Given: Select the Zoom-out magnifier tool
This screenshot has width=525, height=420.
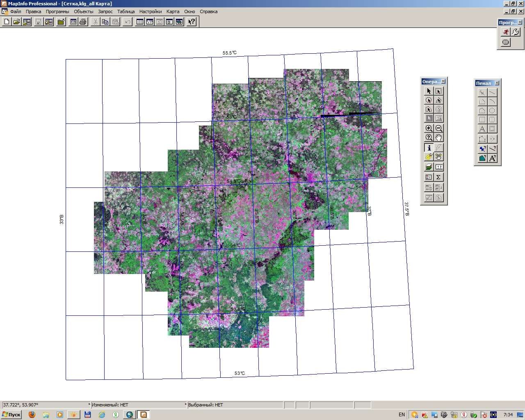Looking at the screenshot, I should pos(438,128).
